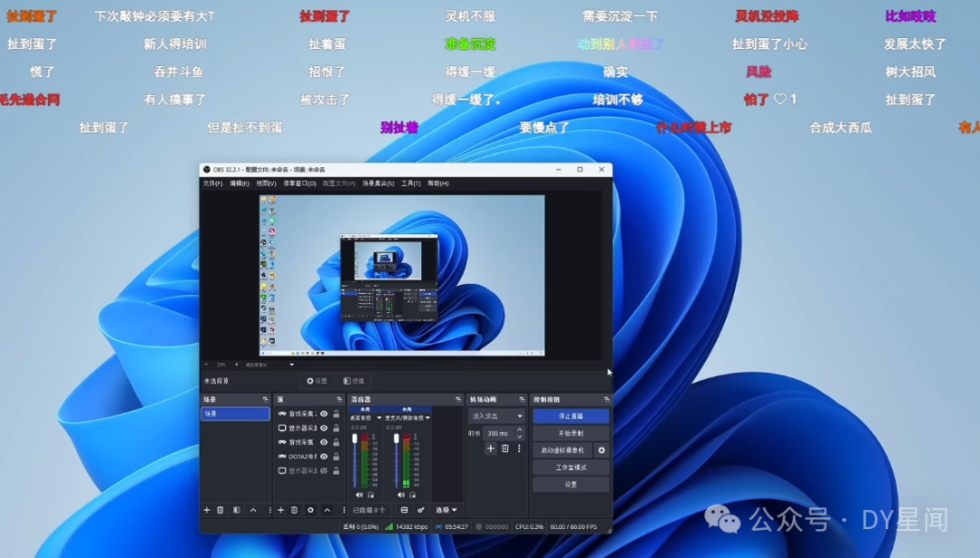Click the 桌面音频 headphone monitoring icon
980x558 pixels.
[370, 494]
